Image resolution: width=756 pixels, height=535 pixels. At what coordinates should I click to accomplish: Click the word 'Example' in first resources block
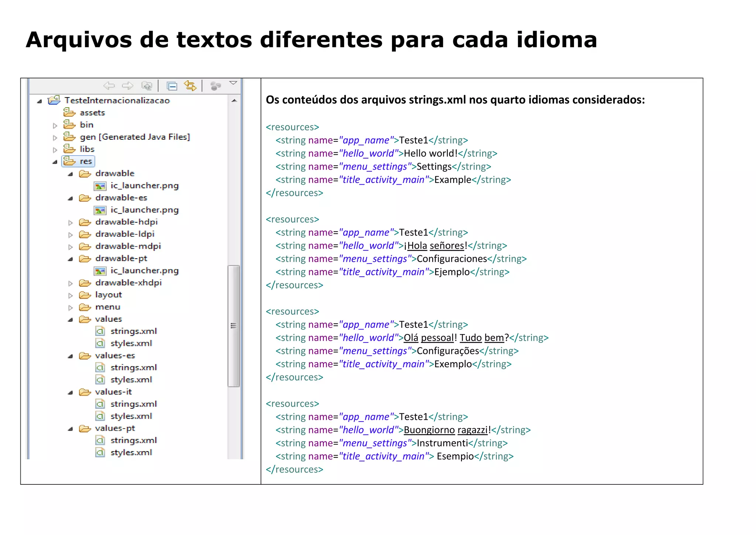[453, 180]
